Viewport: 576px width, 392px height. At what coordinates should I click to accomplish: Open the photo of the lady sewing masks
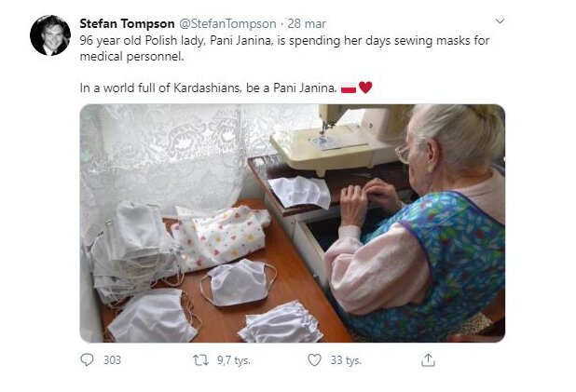[x=292, y=223]
